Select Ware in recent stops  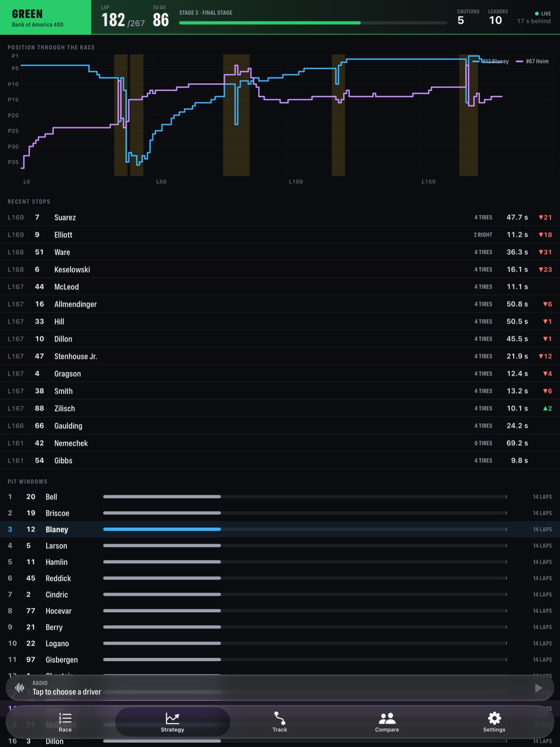click(x=280, y=252)
